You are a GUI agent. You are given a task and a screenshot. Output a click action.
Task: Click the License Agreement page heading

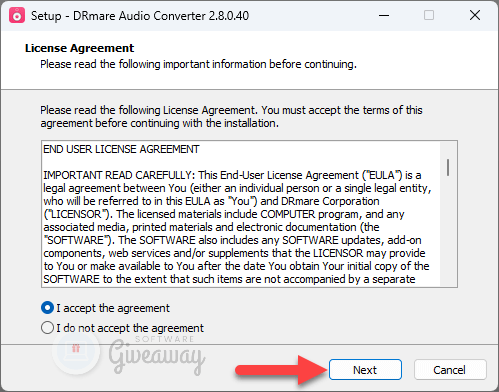[x=79, y=48]
